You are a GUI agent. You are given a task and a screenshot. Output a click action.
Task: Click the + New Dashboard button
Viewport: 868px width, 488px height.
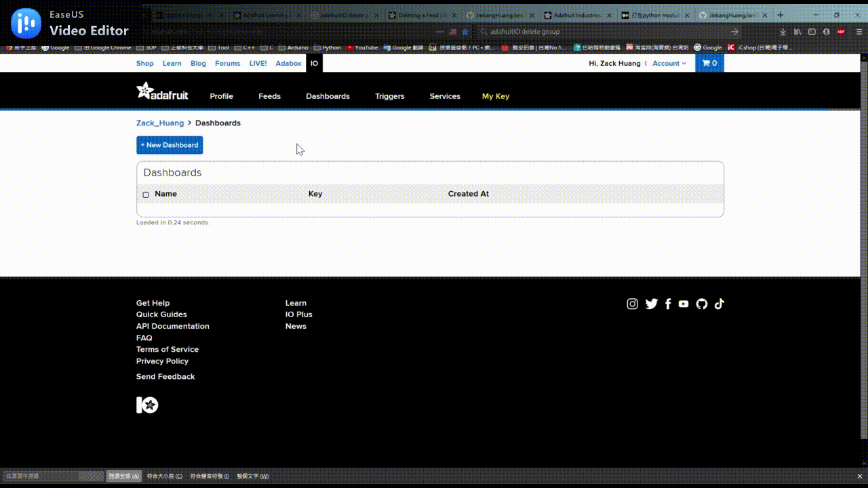point(170,145)
